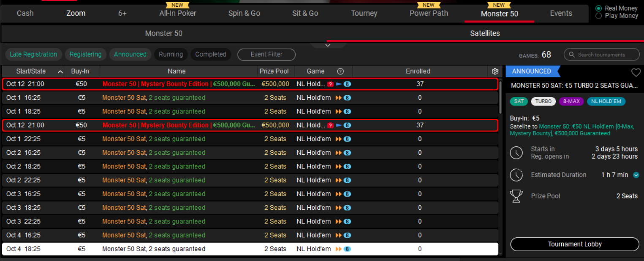
Task: Click the Prize Pool trophy icon
Action: (516, 196)
